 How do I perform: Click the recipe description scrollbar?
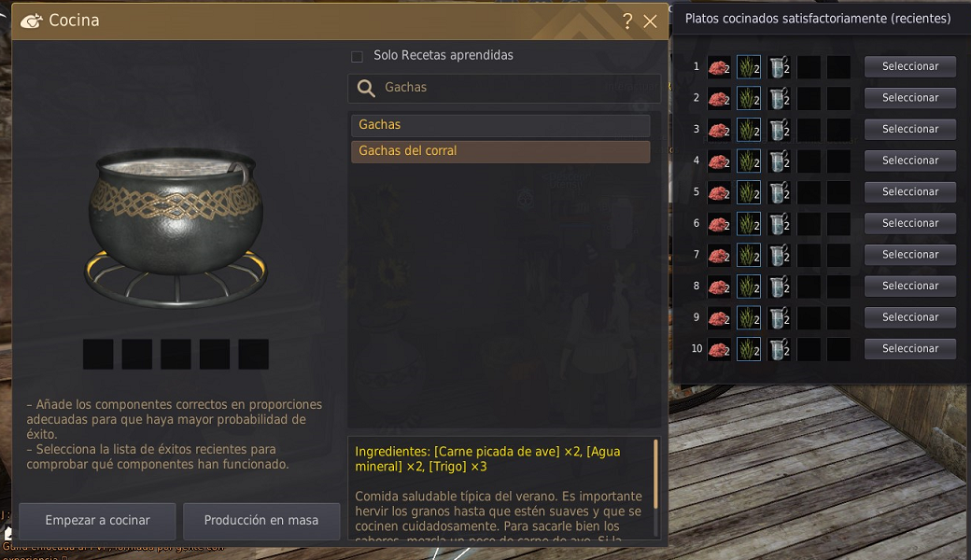click(655, 474)
